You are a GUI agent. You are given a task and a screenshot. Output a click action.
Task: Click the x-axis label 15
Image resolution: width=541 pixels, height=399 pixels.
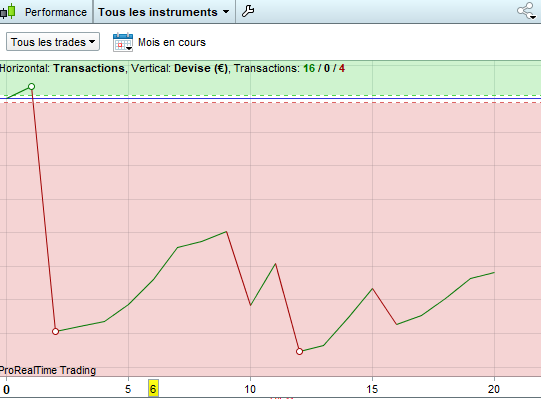coord(372,390)
